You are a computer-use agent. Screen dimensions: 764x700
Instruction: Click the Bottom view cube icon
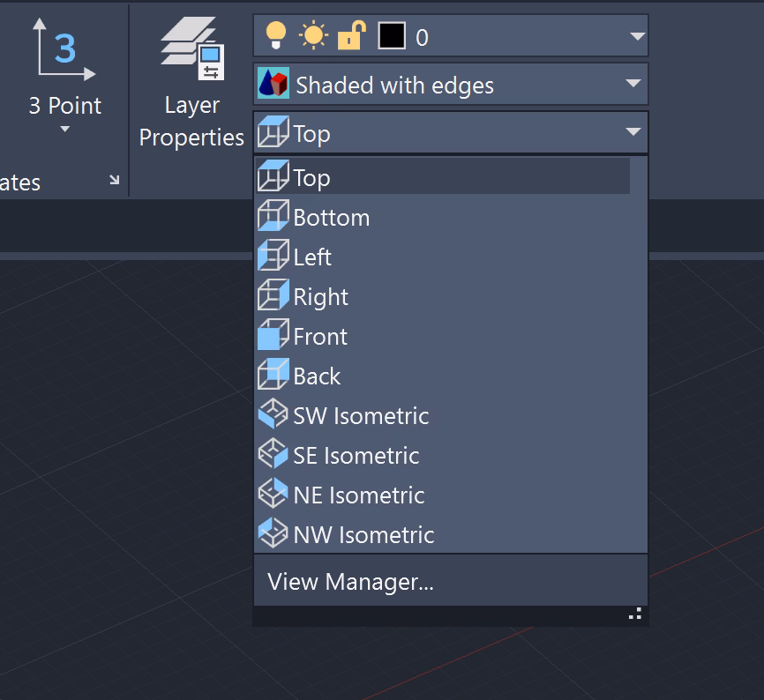[x=273, y=215]
